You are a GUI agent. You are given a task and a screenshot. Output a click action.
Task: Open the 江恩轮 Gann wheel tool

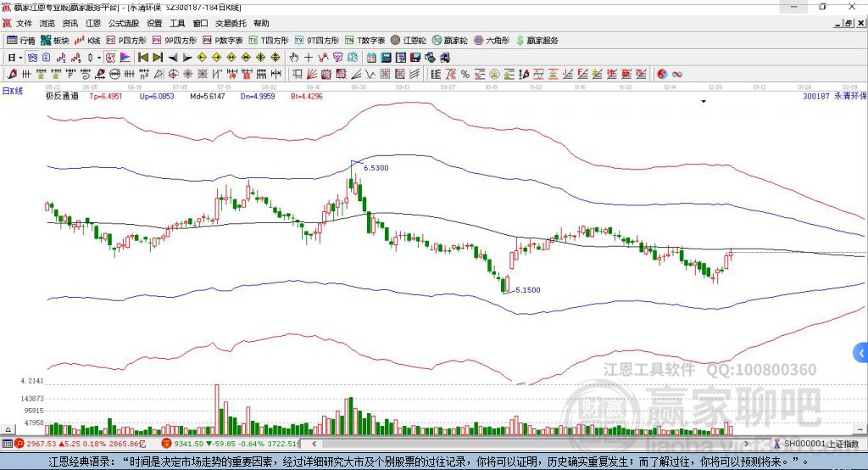(409, 41)
